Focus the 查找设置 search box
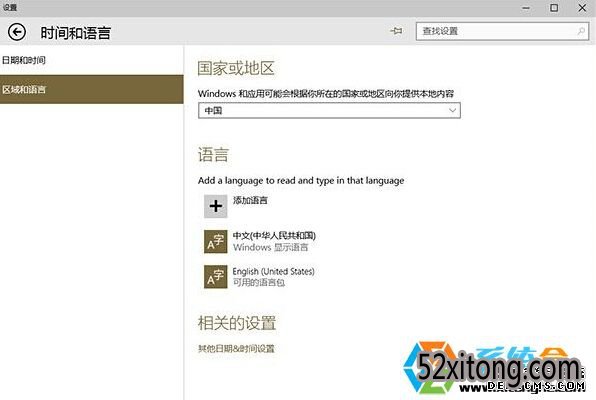Image resolution: width=596 pixels, height=400 pixels. click(x=502, y=31)
